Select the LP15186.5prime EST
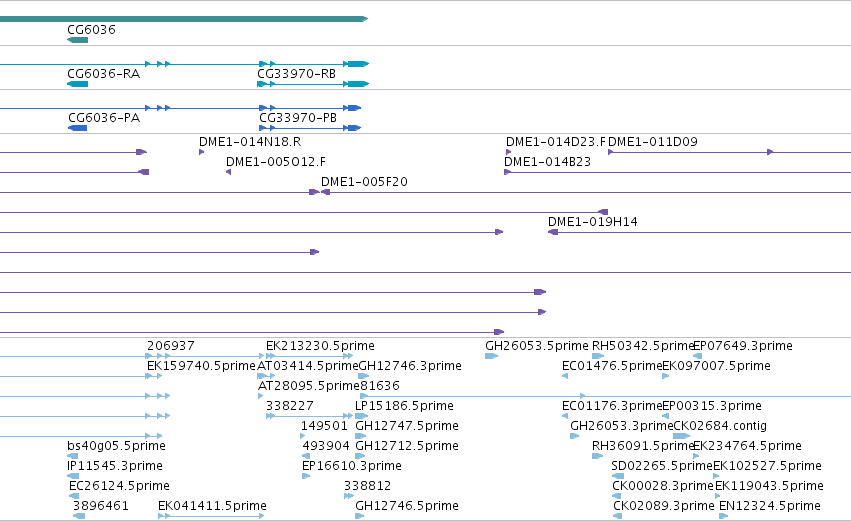 [404, 406]
